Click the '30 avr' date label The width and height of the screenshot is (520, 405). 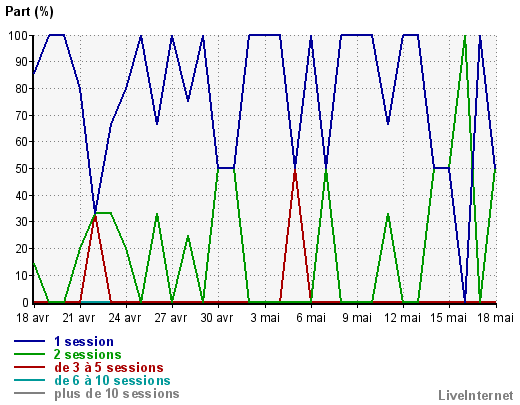pos(217,318)
